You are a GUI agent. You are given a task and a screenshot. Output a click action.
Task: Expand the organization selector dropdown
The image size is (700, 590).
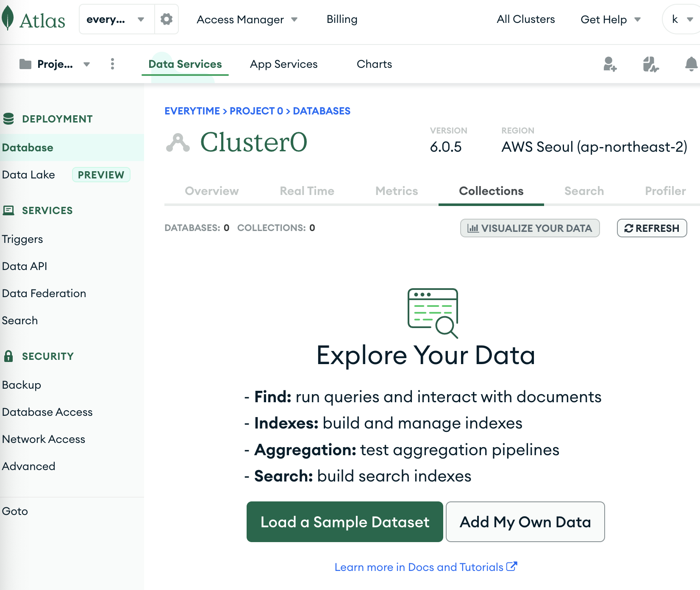pyautogui.click(x=117, y=19)
